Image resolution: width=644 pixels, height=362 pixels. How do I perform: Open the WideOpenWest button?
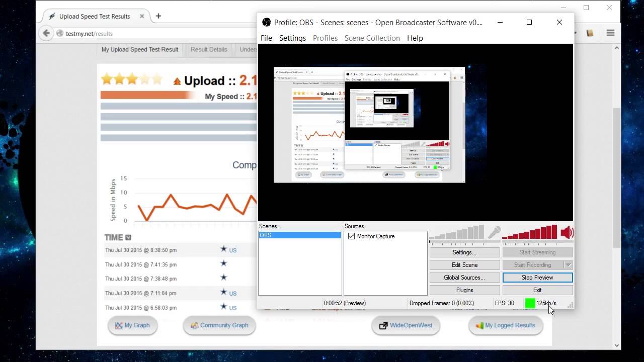click(x=406, y=325)
